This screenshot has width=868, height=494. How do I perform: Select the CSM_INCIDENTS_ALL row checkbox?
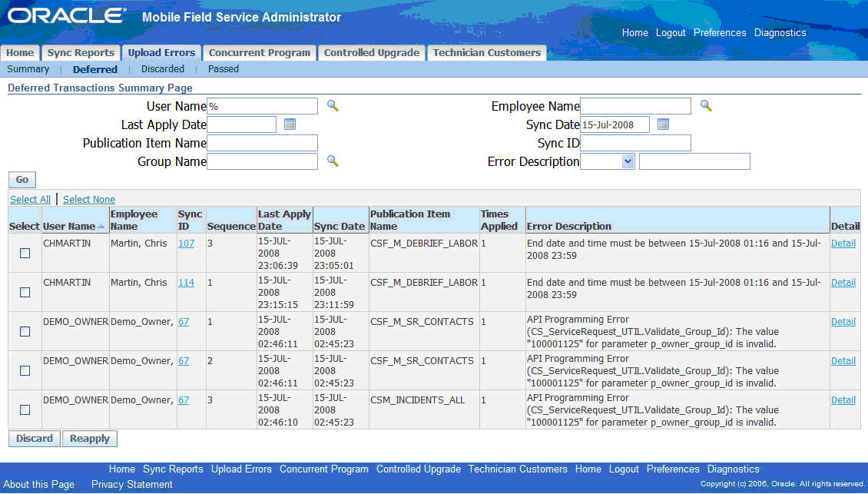25,409
